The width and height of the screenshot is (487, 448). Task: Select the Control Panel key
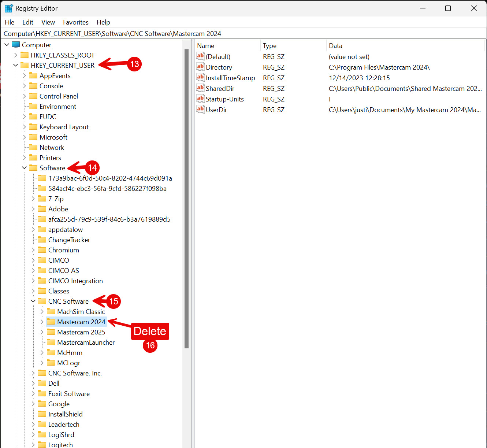(x=59, y=96)
